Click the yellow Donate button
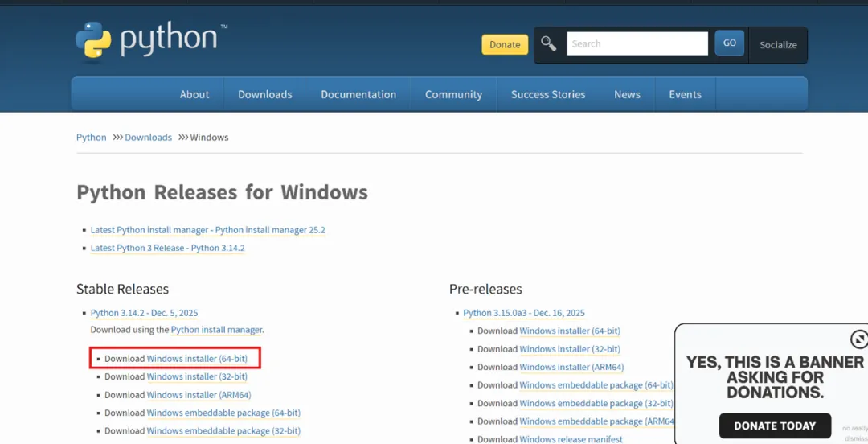 point(505,44)
